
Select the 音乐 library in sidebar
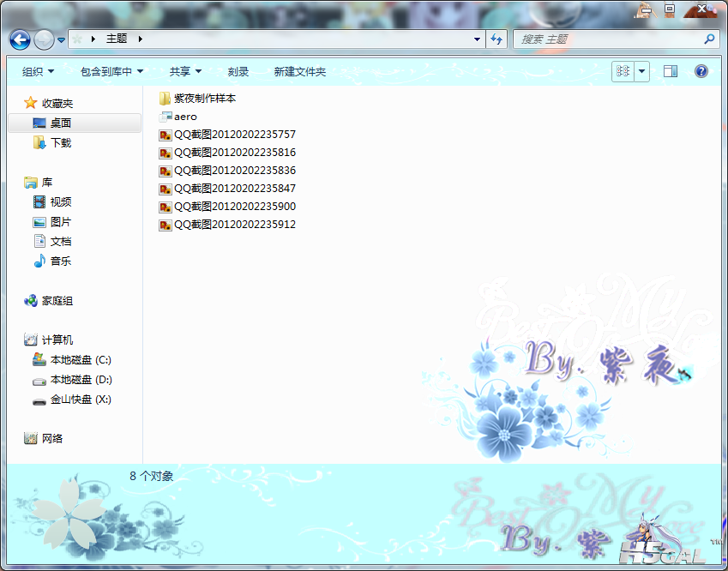[x=60, y=261]
